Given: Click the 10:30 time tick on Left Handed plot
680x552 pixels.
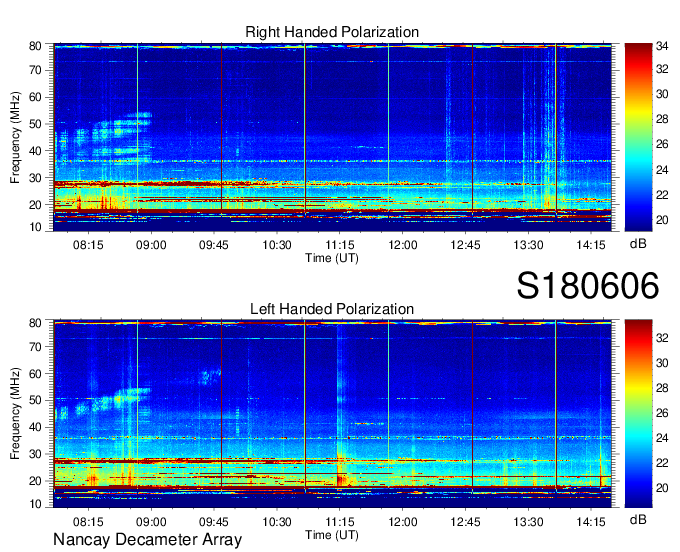Looking at the screenshot, I should click(277, 522).
